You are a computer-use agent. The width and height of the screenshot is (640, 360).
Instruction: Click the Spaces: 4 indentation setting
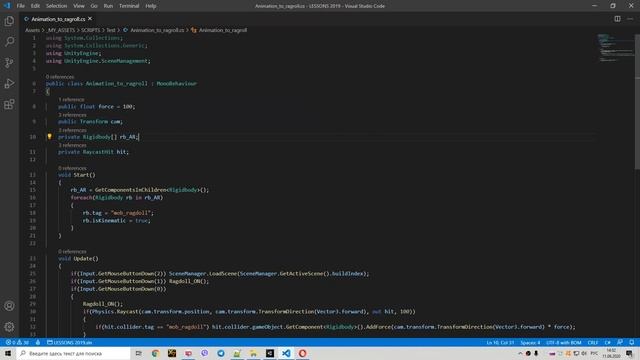530,342
